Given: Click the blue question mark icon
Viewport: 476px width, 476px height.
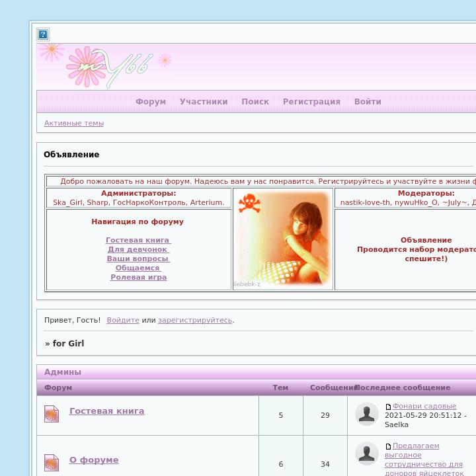Looking at the screenshot, I should 43,34.
